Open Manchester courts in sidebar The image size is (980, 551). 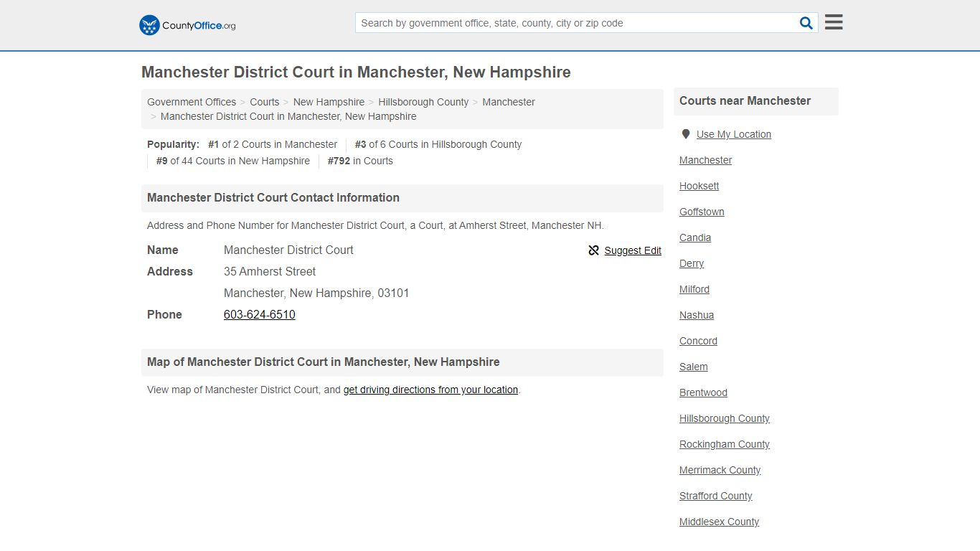click(x=706, y=160)
